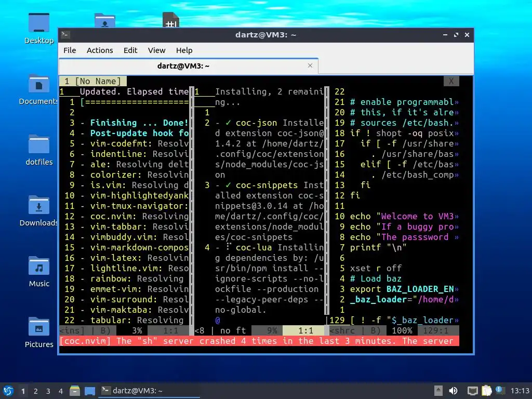This screenshot has width=532, height=399.
Task: Click the vim tabline X button
Action: [451, 81]
